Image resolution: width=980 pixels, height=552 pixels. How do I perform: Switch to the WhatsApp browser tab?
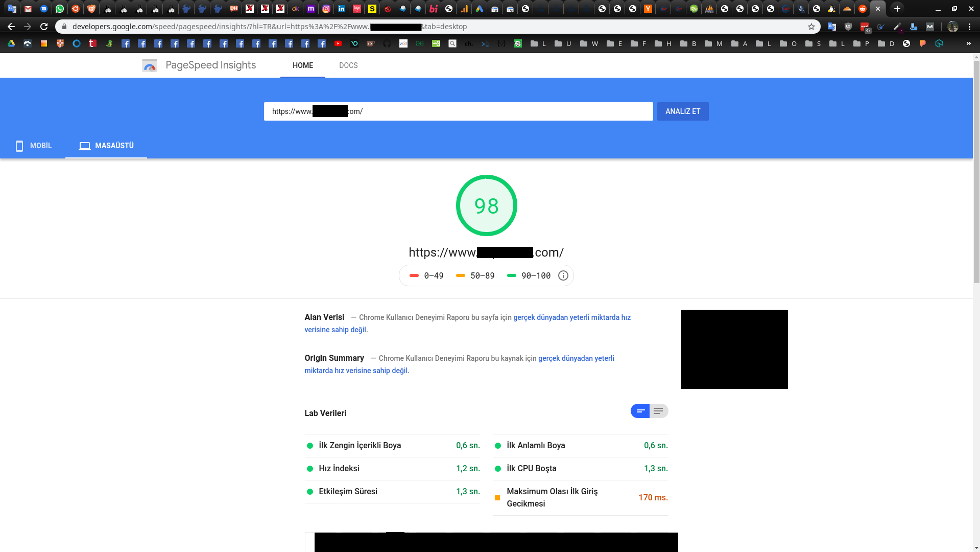tap(60, 9)
